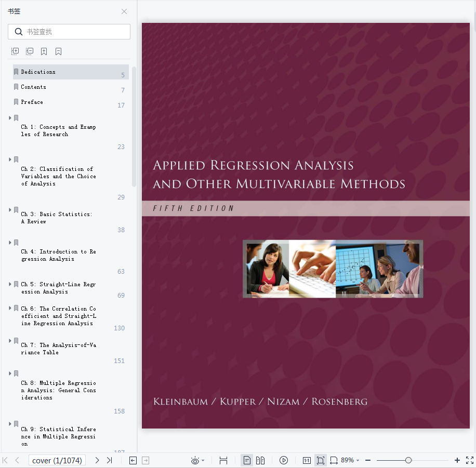Open the eye protection mode dropdown arrow
This screenshot has height=468, width=476.
(203, 461)
